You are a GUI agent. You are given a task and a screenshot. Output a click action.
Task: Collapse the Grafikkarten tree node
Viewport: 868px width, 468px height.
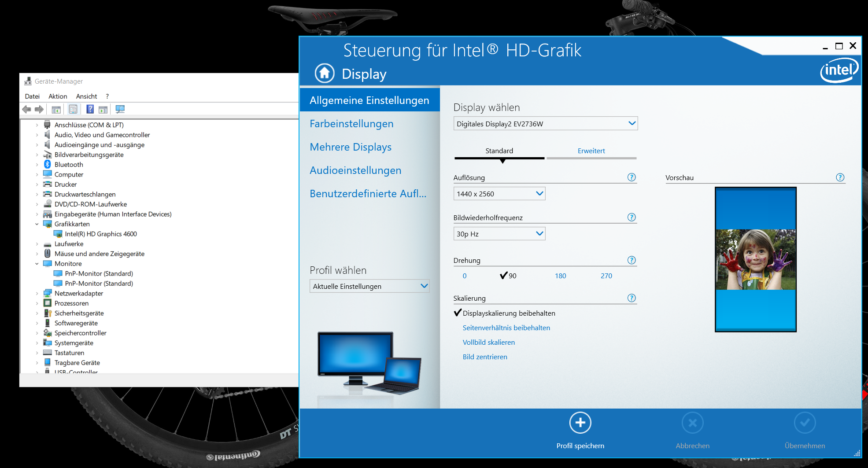(x=37, y=224)
